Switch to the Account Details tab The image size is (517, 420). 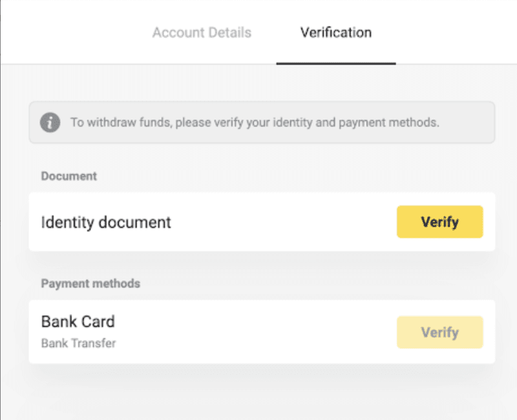[202, 33]
